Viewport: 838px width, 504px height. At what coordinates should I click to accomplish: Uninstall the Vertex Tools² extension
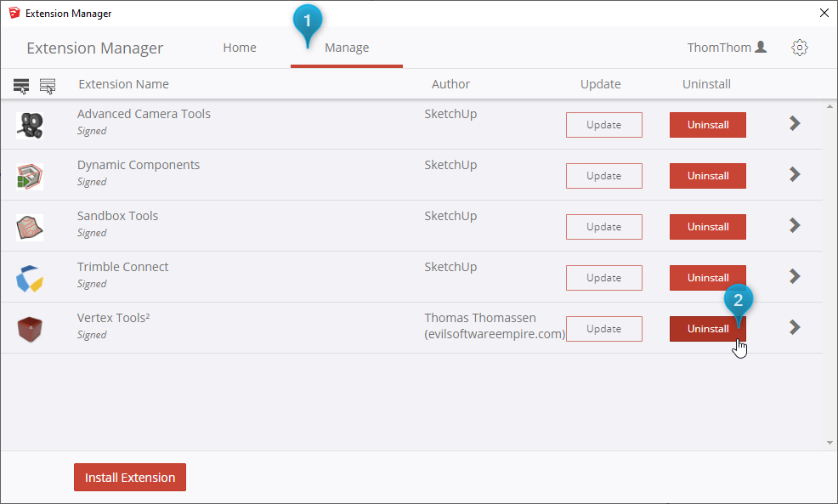coord(707,329)
